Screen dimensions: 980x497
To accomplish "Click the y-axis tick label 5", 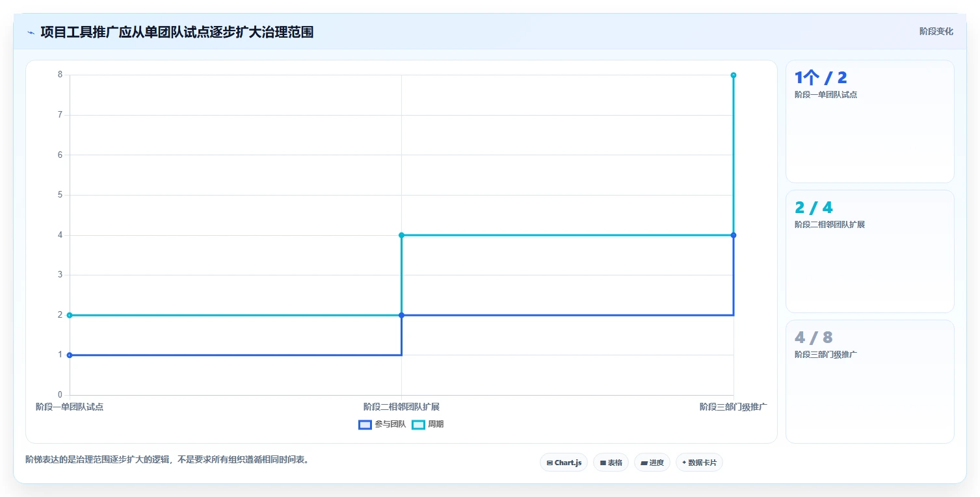I will point(60,195).
